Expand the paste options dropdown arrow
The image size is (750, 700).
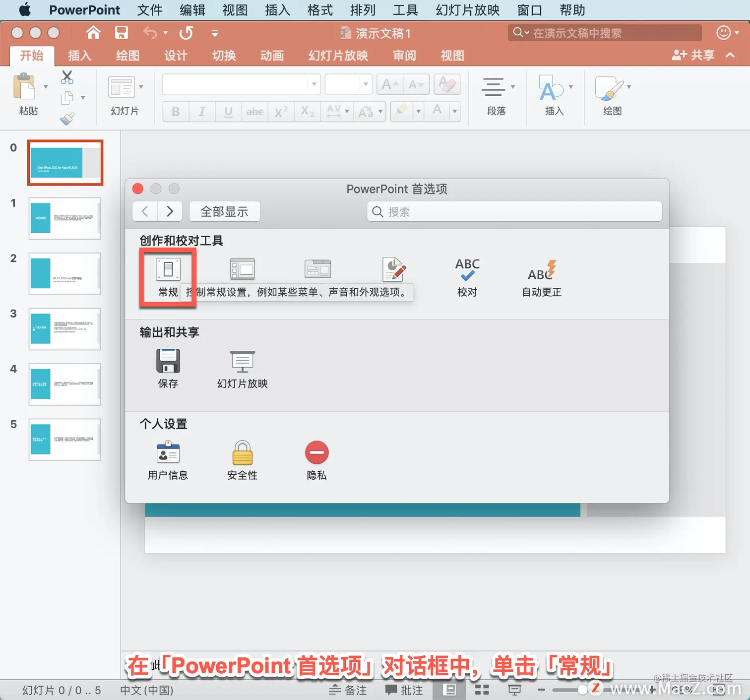[46, 87]
